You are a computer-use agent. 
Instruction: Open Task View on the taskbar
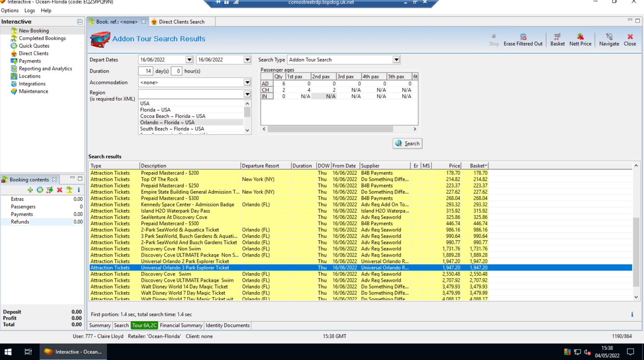click(28, 352)
